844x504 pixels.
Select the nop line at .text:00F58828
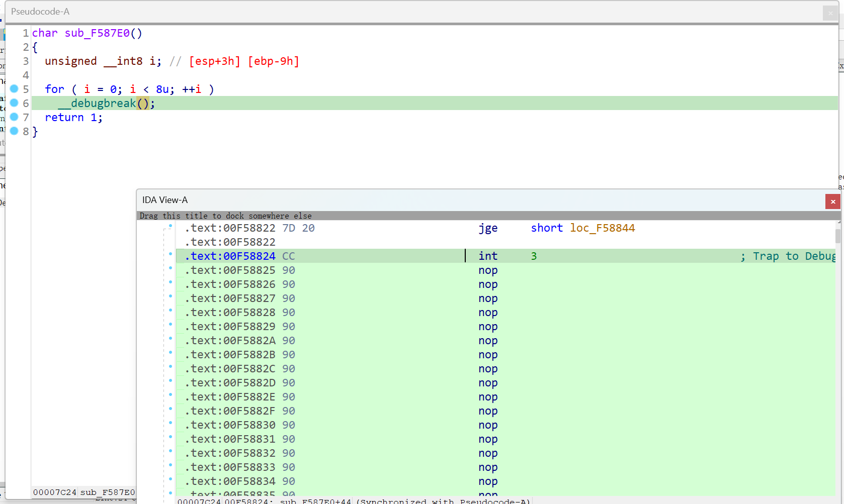click(505, 313)
